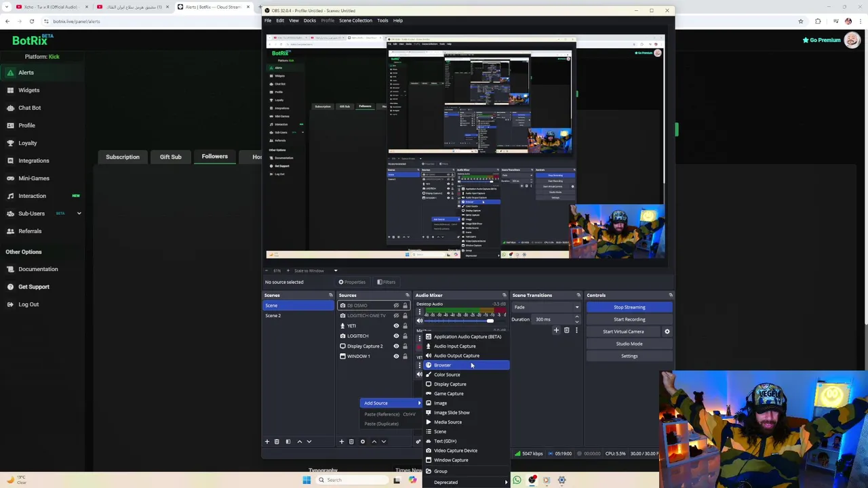Choose Color Source from source menu
This screenshot has height=488, width=868.
[x=467, y=375]
